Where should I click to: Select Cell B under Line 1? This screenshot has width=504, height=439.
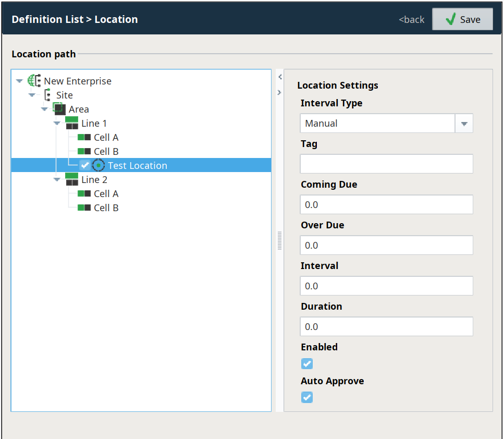coord(106,152)
